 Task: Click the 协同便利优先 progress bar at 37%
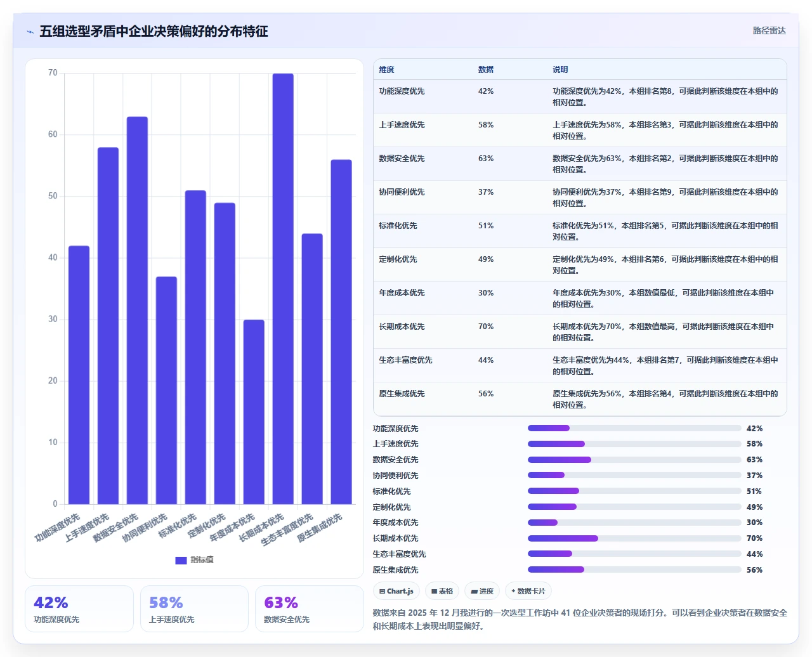[x=634, y=475]
